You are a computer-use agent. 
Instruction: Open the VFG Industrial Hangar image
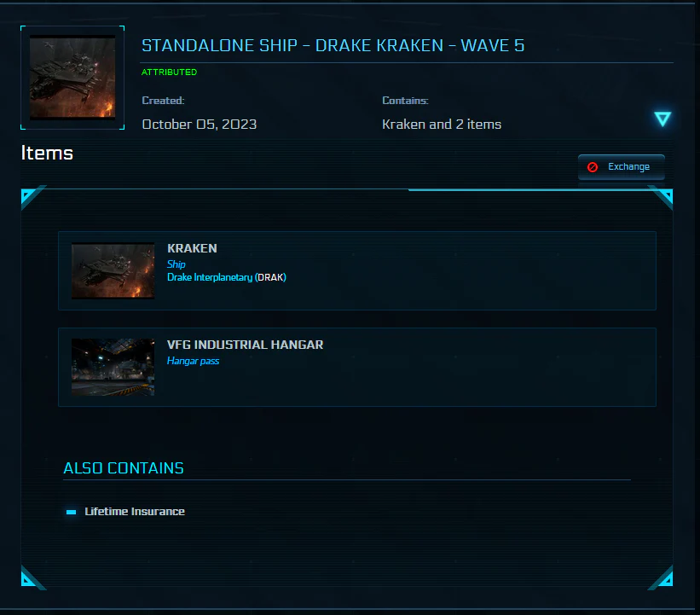coord(113,367)
